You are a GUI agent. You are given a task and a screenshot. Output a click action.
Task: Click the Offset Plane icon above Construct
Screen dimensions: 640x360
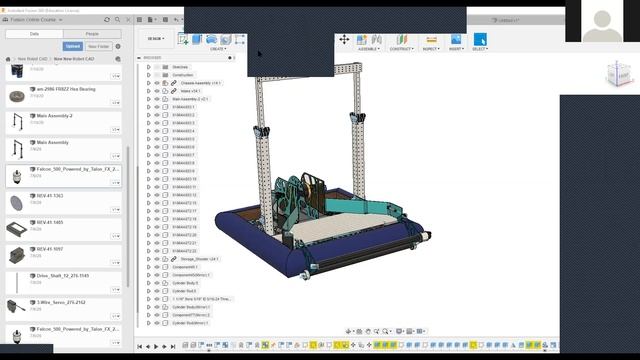(x=402, y=40)
